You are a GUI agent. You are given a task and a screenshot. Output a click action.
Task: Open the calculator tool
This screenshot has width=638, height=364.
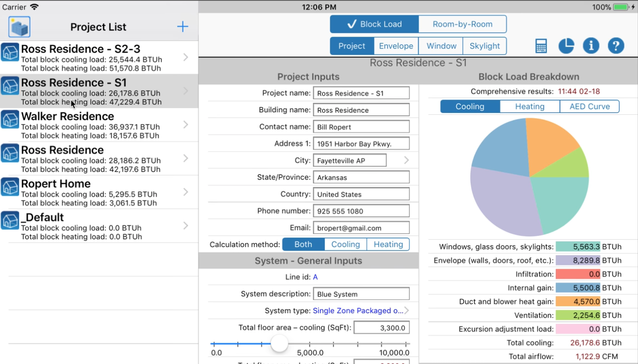541,46
